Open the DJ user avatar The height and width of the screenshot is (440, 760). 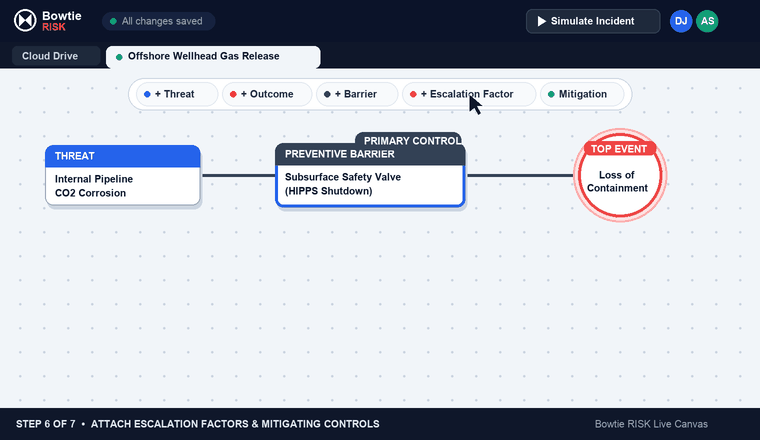[x=681, y=21]
